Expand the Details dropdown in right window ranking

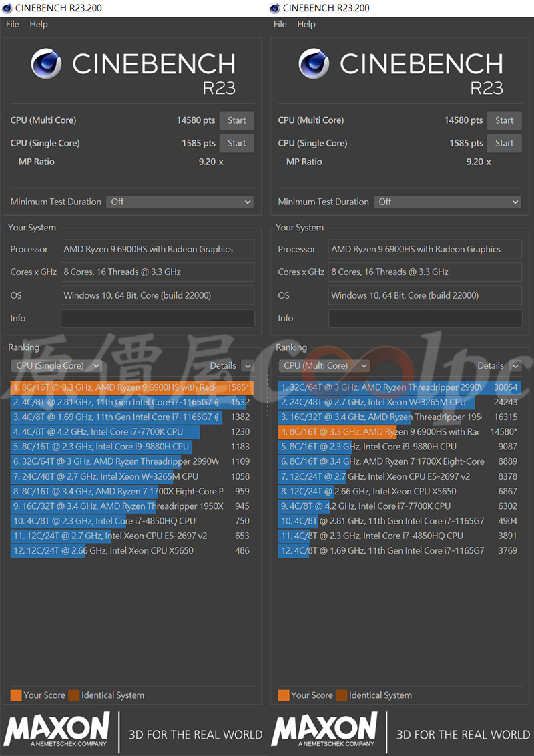click(515, 366)
